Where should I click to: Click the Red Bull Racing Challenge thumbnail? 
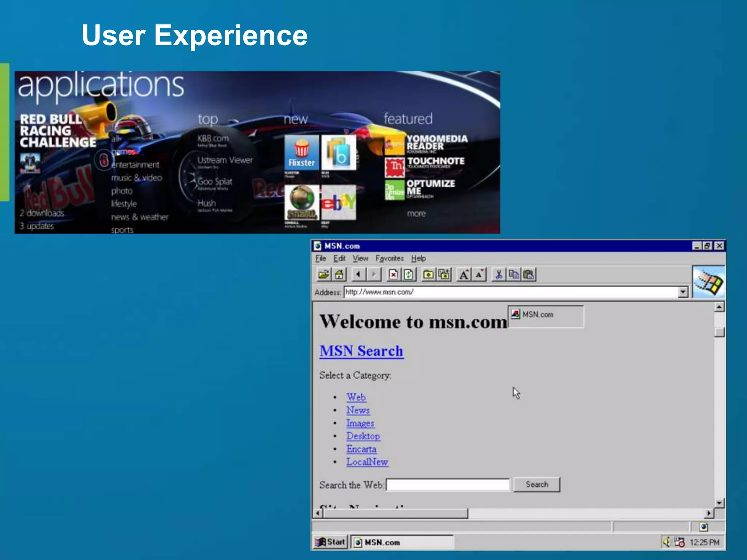point(30,163)
